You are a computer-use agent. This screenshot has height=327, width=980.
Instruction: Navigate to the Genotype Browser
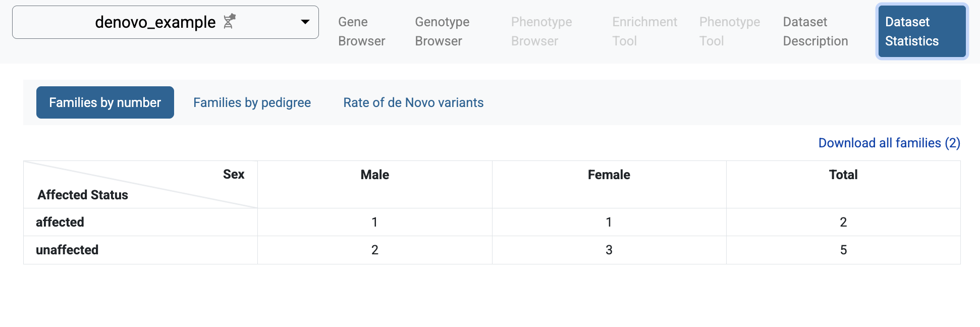442,31
